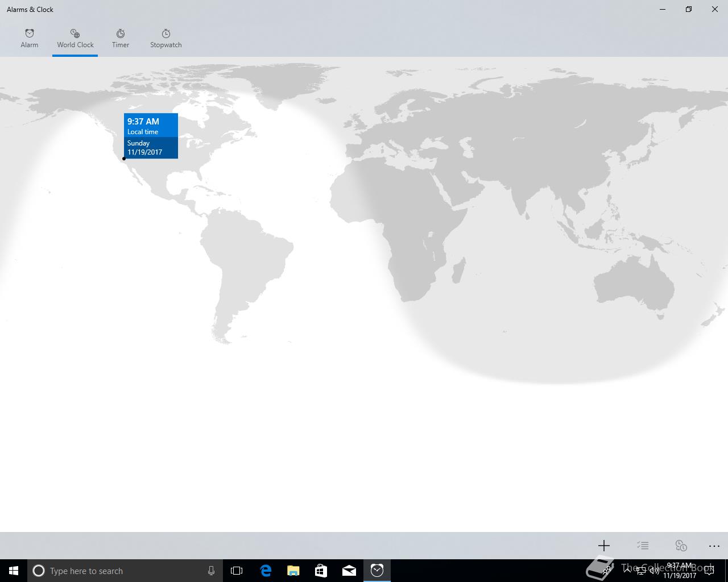Click the 9:37 AM local time card

point(151,136)
